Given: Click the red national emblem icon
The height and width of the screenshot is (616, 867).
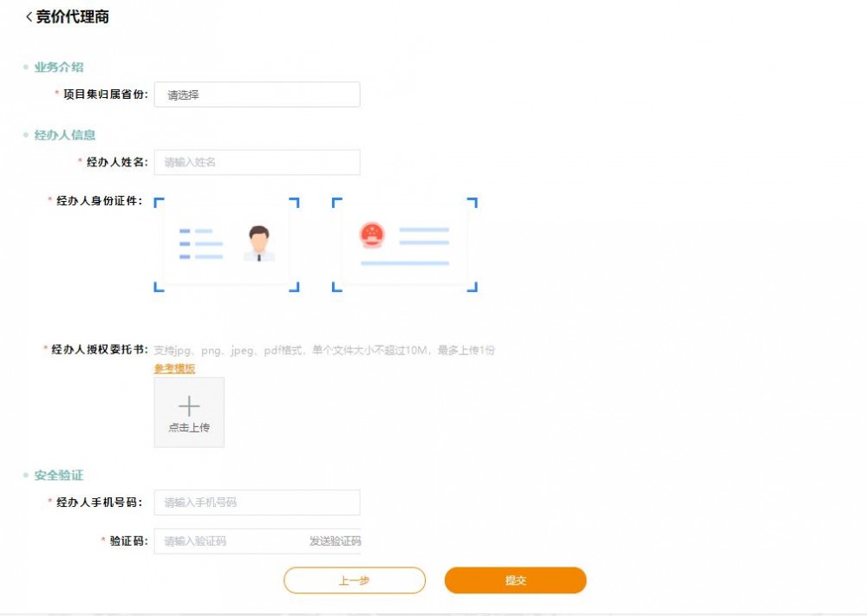Looking at the screenshot, I should 372,233.
